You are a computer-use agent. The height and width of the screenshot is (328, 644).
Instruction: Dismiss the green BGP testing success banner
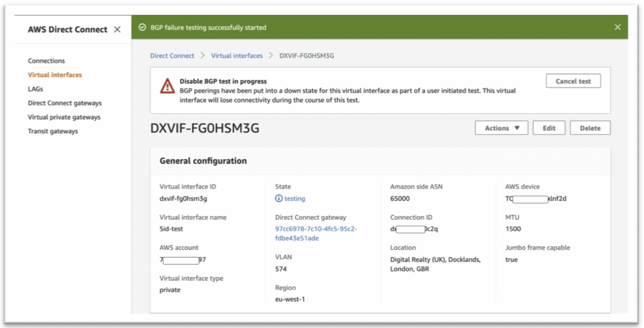point(618,27)
